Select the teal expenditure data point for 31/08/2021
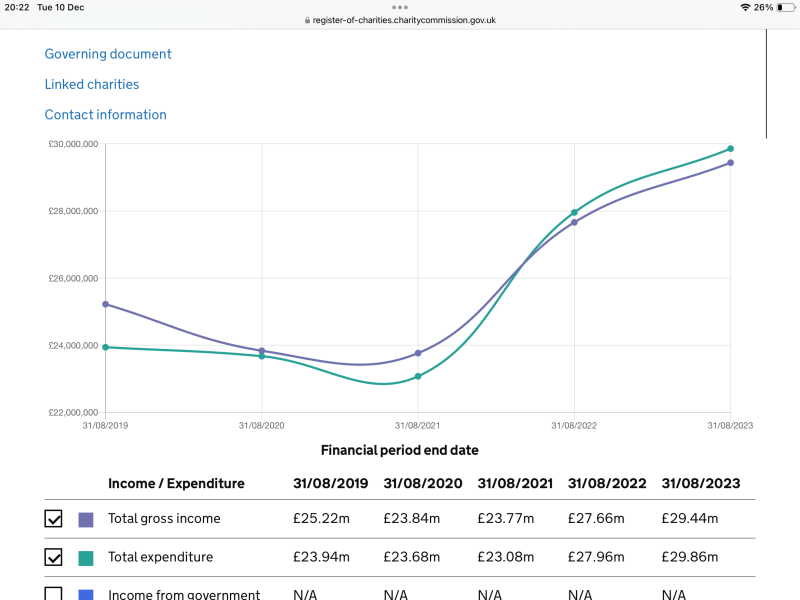 tap(418, 376)
